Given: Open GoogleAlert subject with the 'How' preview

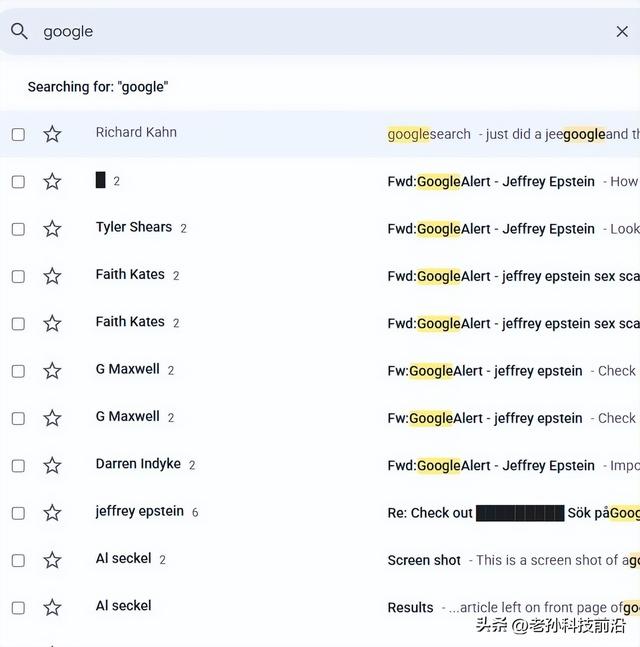Looking at the screenshot, I should [491, 182].
